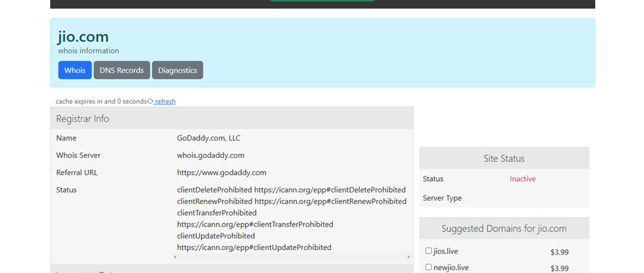Open the Whois tab
Image resolution: width=644 pixels, height=273 pixels.
pyautogui.click(x=75, y=70)
